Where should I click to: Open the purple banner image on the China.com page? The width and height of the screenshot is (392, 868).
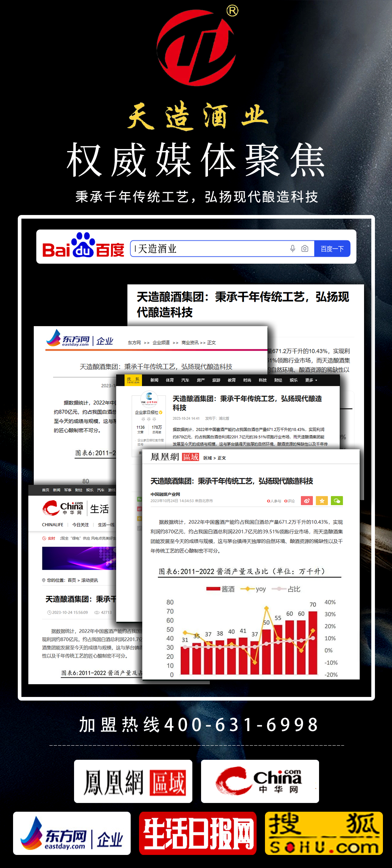point(79,558)
